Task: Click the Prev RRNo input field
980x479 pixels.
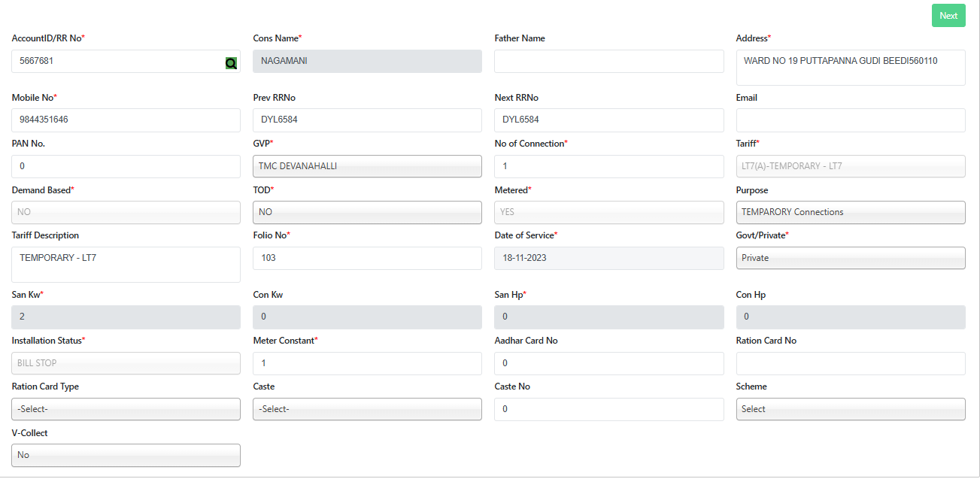Action: pyautogui.click(x=367, y=120)
